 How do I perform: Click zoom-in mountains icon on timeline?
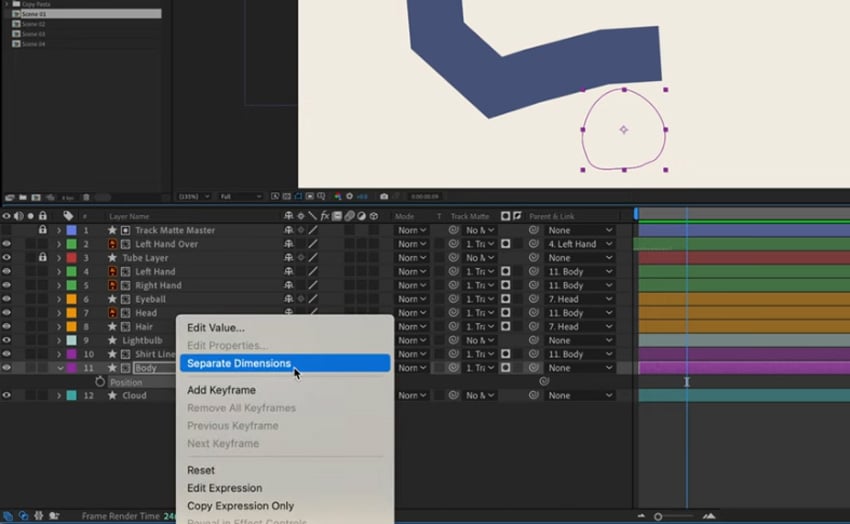(709, 516)
